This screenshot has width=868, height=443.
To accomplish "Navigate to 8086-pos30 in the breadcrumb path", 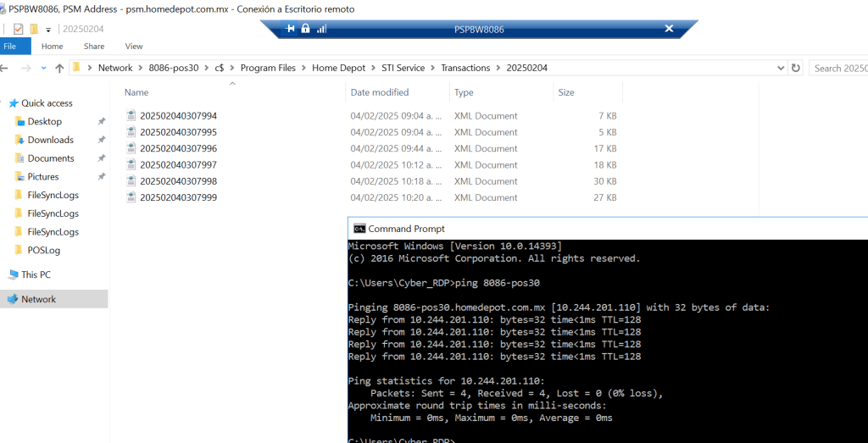I will (x=174, y=68).
